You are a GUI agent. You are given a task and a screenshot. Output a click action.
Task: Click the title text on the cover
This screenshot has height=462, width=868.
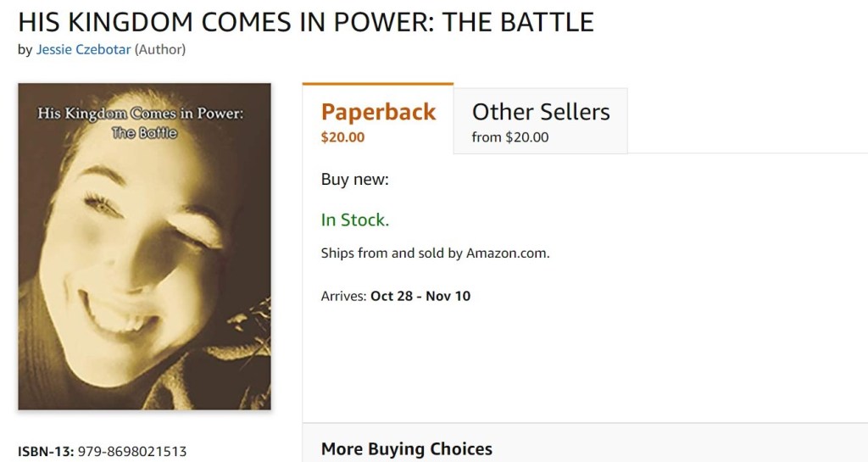145,114
